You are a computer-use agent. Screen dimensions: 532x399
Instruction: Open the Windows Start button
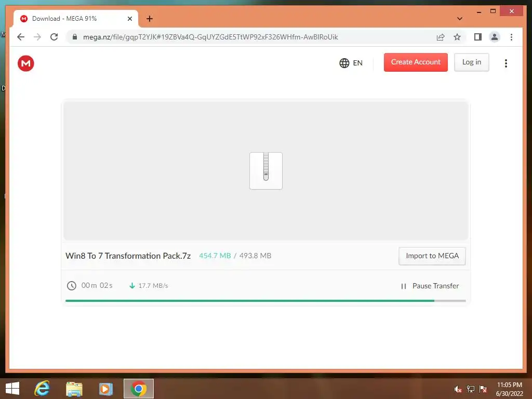pos(12,389)
